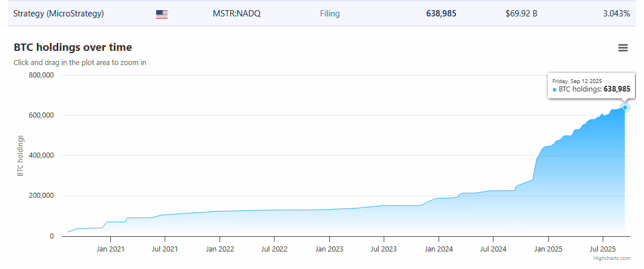
Task: Click the $69.92 B market value cell
Action: (521, 14)
